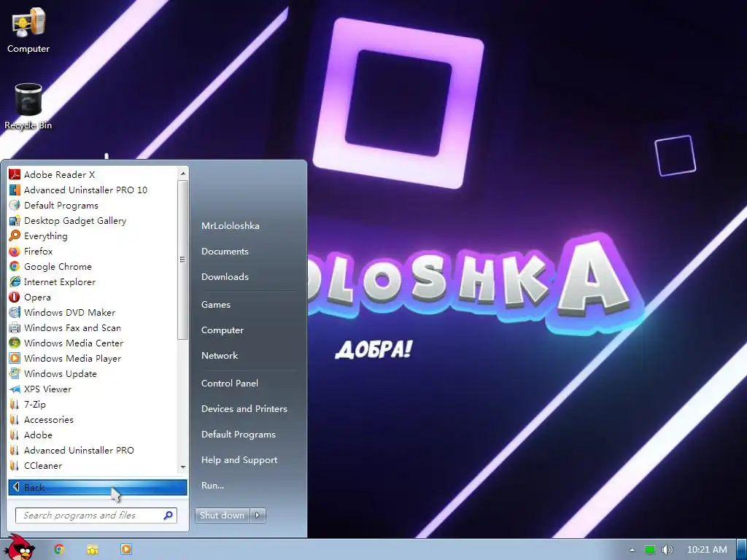Select the Recycle Bin desktop icon

coord(28,106)
